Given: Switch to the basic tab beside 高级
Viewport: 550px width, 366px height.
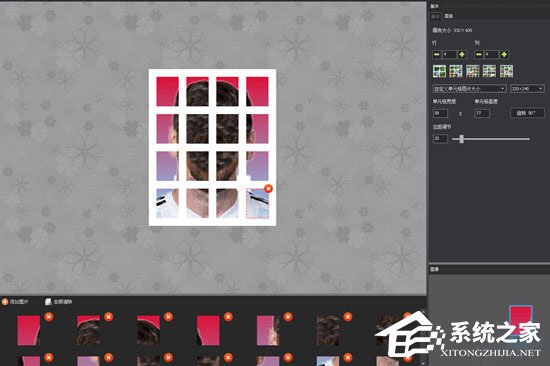Looking at the screenshot, I should point(435,16).
